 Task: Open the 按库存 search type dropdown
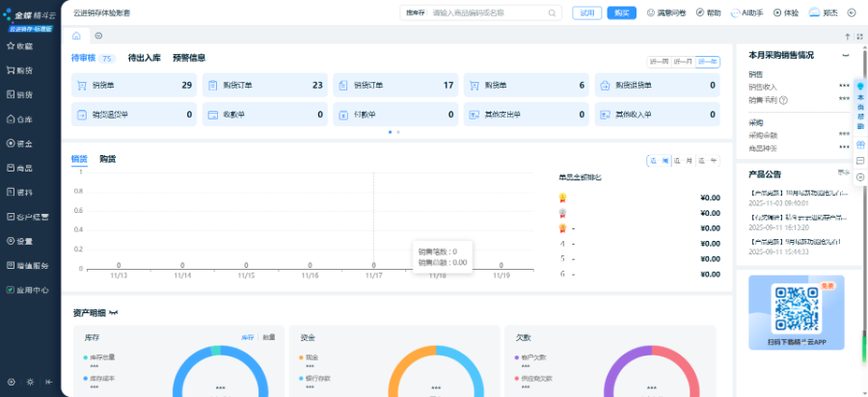pyautogui.click(x=417, y=13)
